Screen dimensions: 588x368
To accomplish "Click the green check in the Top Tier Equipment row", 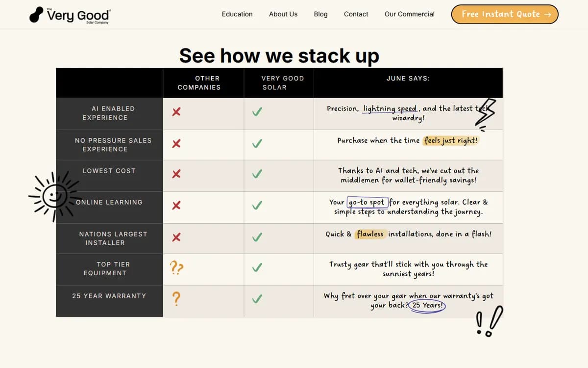I will (x=257, y=268).
